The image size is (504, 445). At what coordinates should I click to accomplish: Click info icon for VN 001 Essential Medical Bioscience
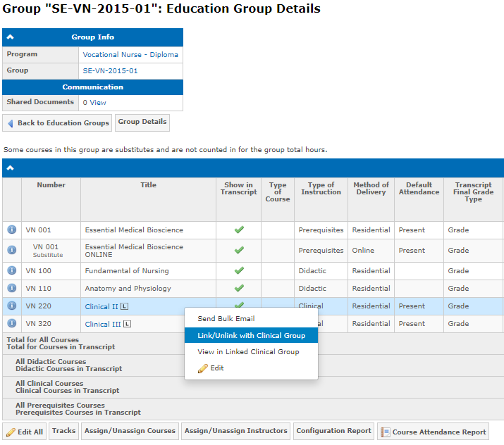point(12,230)
